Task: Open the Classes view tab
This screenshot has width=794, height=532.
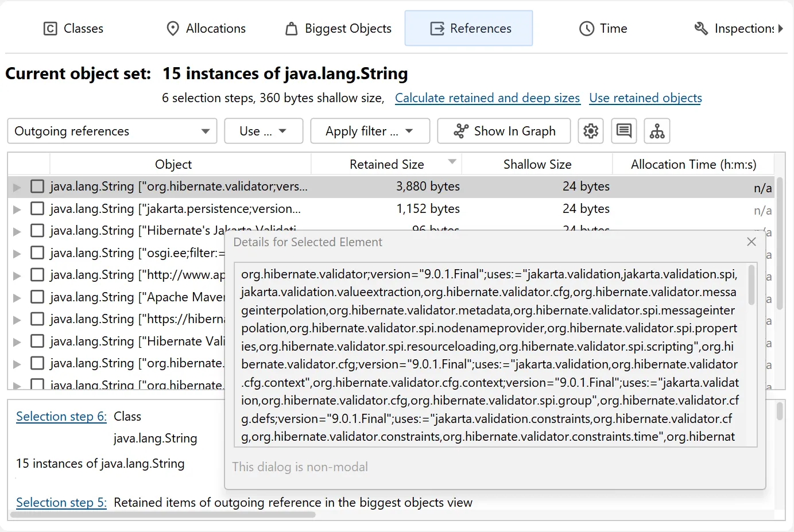Action: coord(73,28)
